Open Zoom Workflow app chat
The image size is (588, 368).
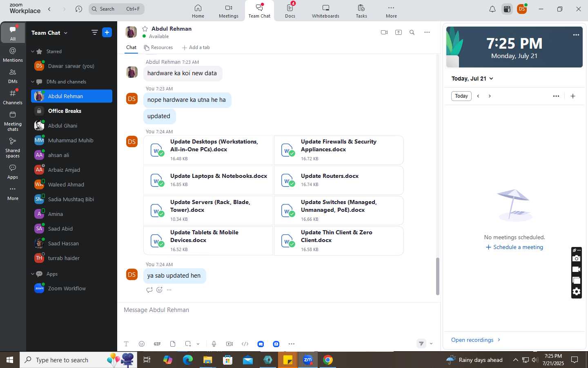(71, 288)
